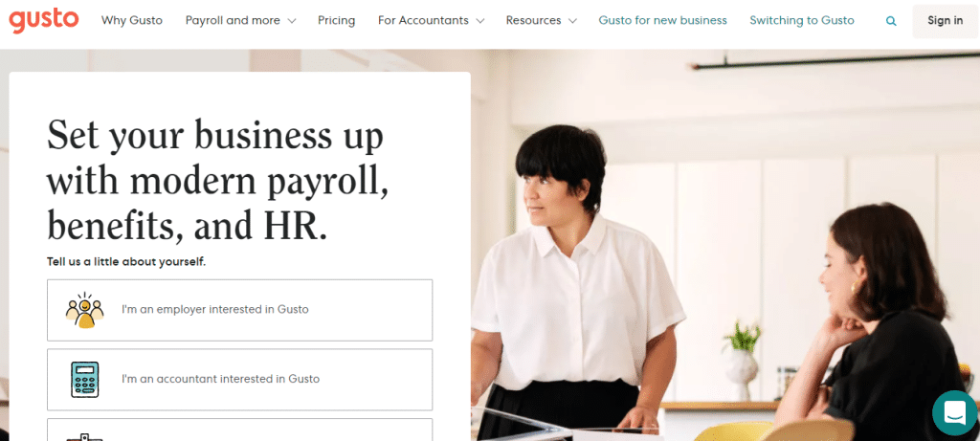The image size is (980, 441).
Task: Click the partially visible third option icon
Action: click(84, 436)
